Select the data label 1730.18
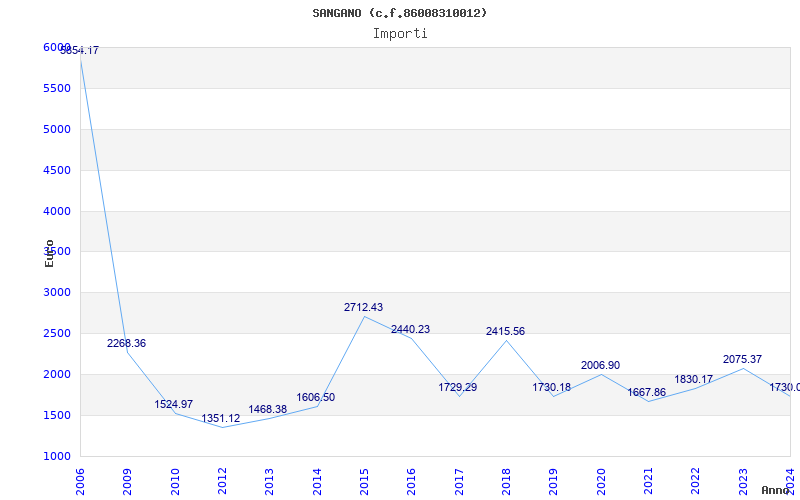Image resolution: width=800 pixels, height=500 pixels. click(x=552, y=387)
